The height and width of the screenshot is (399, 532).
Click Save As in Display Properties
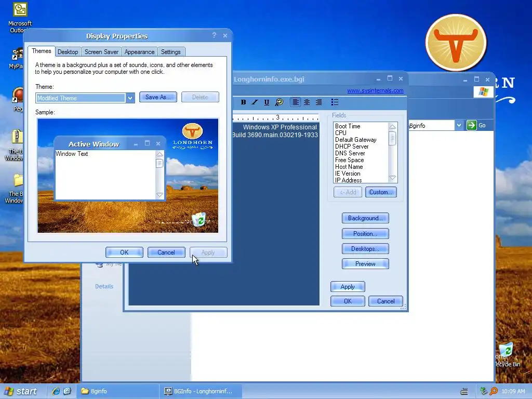[x=158, y=97]
